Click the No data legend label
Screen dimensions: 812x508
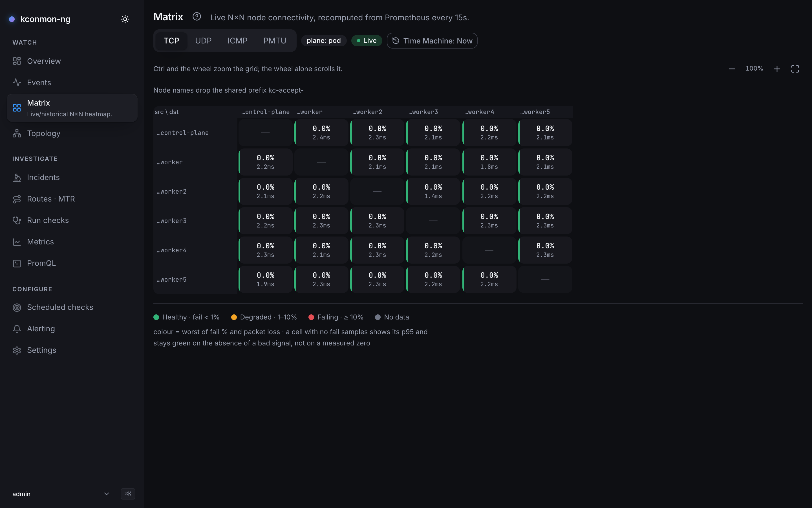396,317
